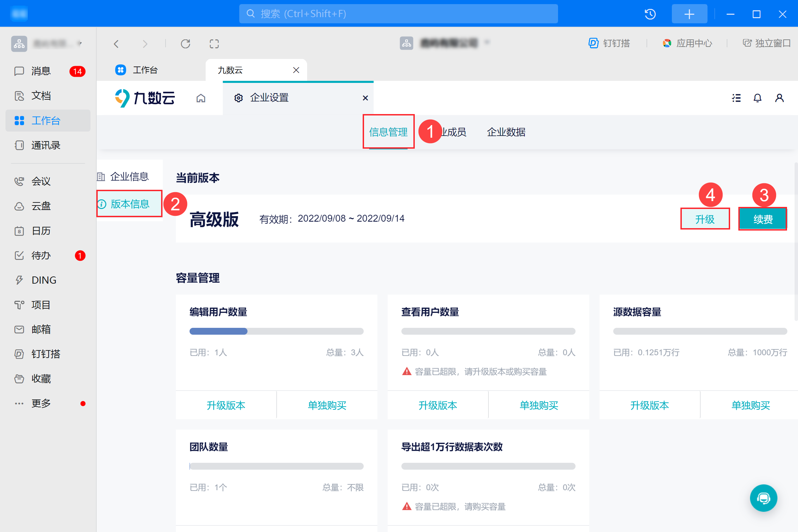Click the 编辑用户数量 usage progress bar
This screenshot has width=798, height=532.
pos(276,331)
